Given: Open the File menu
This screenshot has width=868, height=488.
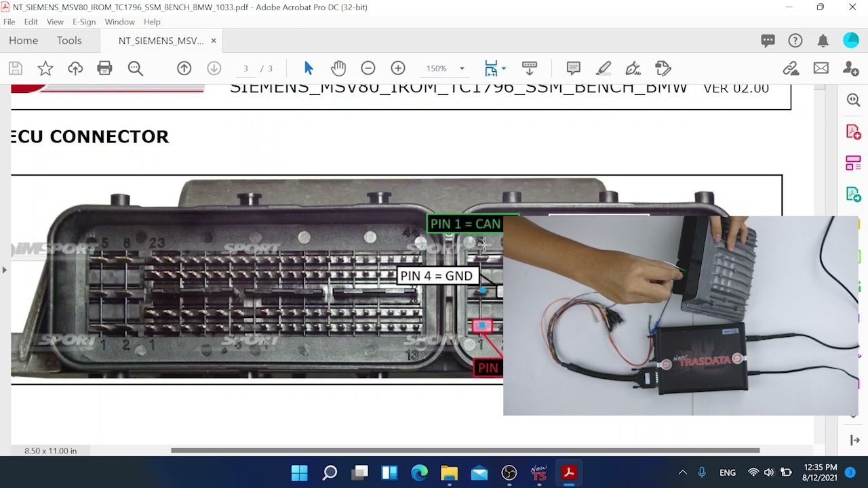Looking at the screenshot, I should pyautogui.click(x=9, y=22).
